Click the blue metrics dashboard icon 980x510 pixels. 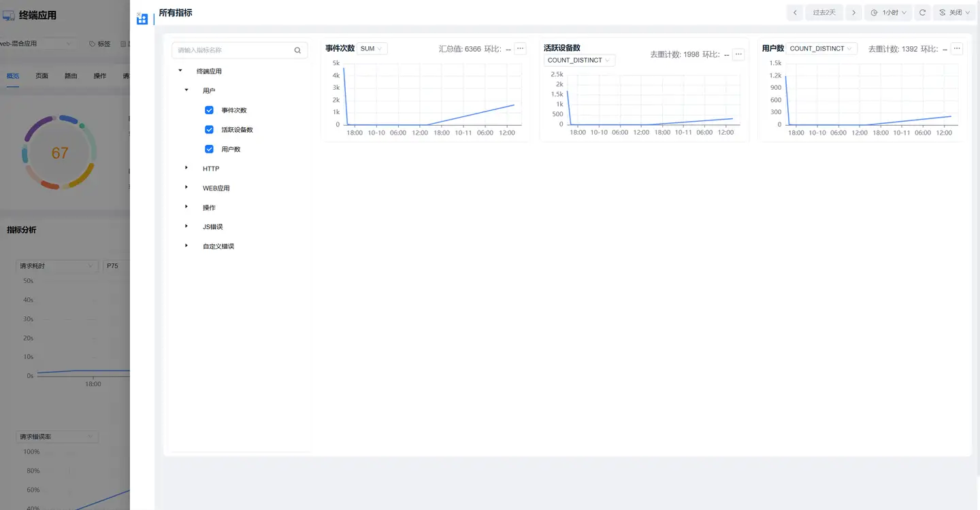(142, 19)
